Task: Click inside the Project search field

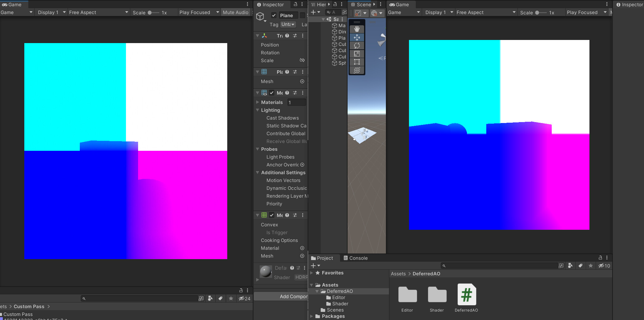Action: (502, 265)
